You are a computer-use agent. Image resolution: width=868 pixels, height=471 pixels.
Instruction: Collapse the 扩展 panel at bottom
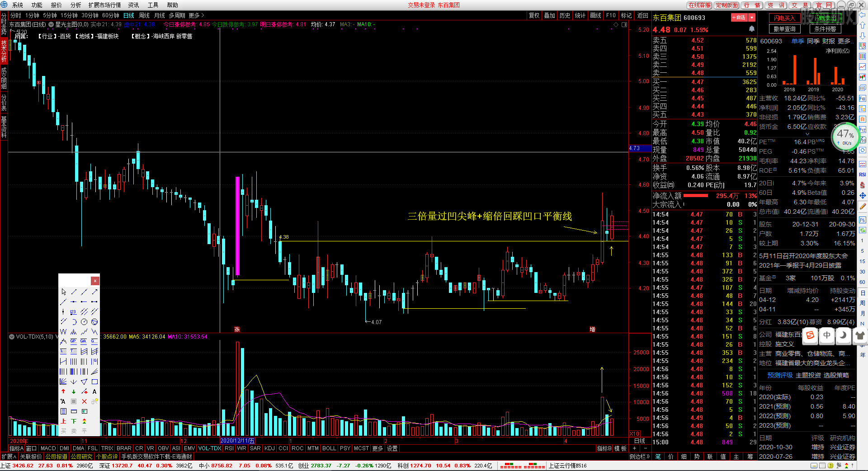point(9,457)
